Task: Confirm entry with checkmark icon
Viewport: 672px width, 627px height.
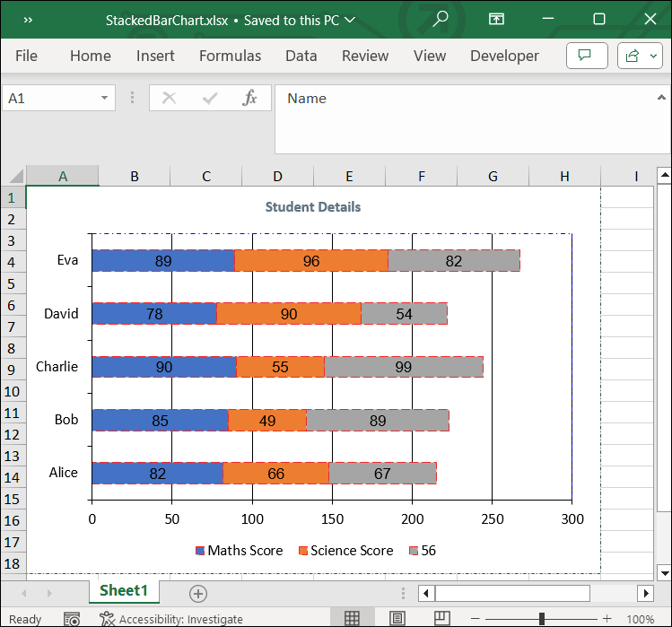Action: [x=210, y=98]
